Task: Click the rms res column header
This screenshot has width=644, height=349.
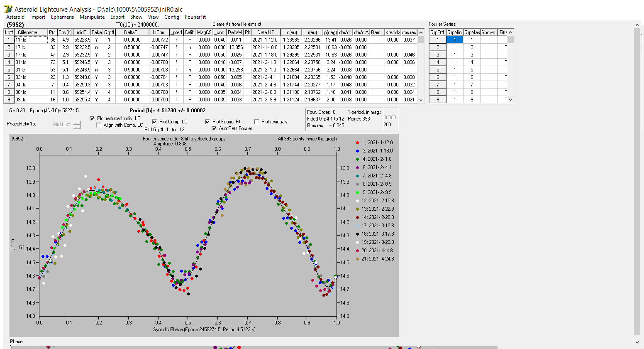Action: pos(409,32)
